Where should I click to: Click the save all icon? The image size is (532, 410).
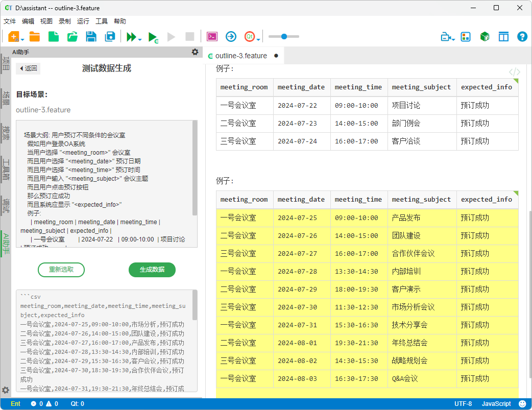(110, 36)
